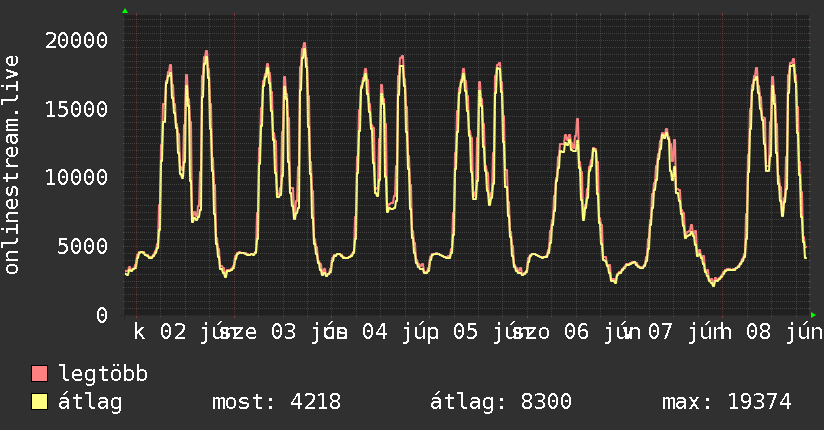Click the green arrow ending the x-axis
Viewport: 824px width, 430px height.
[813, 315]
